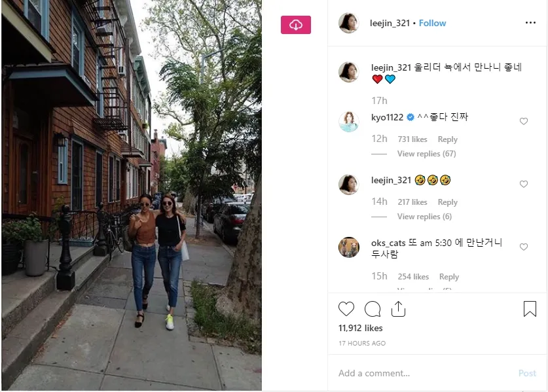Expand View replies (6) under leejin_321
The height and width of the screenshot is (392, 548).
(x=424, y=217)
